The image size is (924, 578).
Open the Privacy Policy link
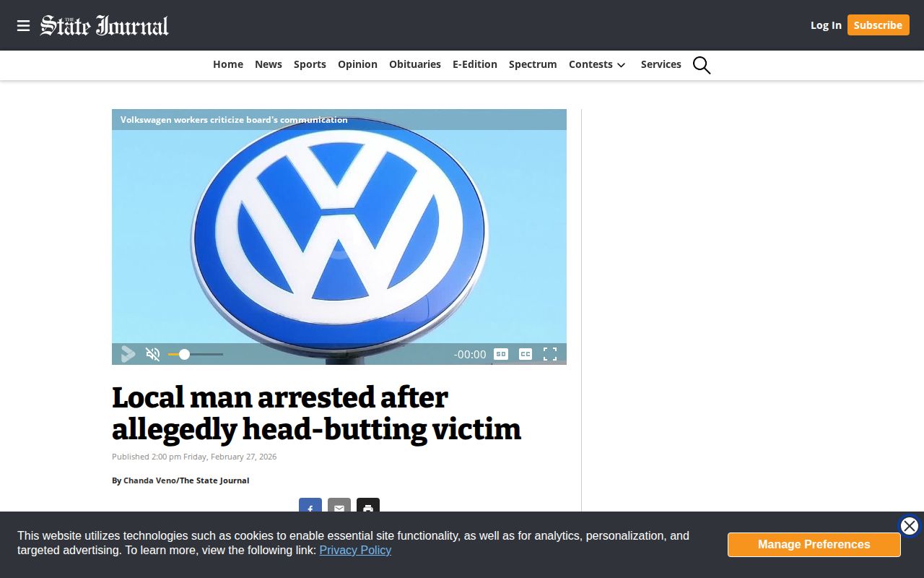(x=355, y=551)
